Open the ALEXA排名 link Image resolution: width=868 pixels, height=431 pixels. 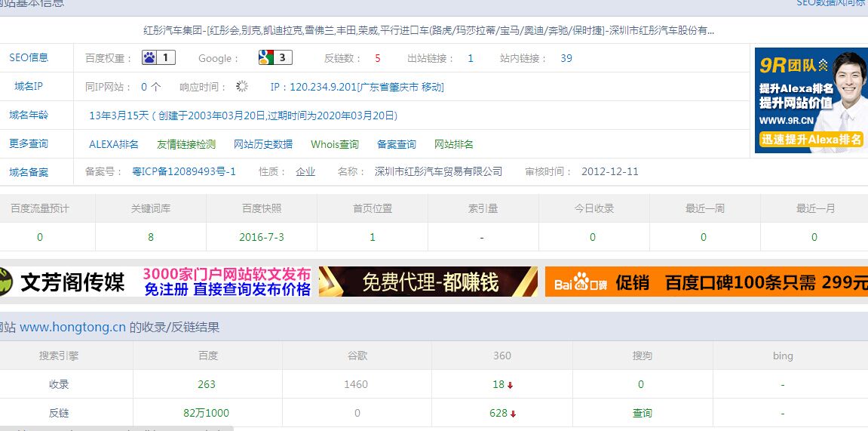coord(113,145)
